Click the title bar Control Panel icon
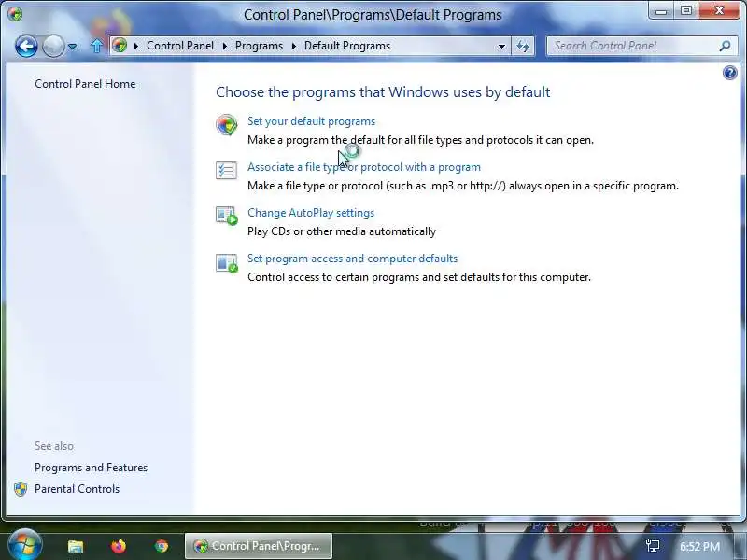 (15, 14)
